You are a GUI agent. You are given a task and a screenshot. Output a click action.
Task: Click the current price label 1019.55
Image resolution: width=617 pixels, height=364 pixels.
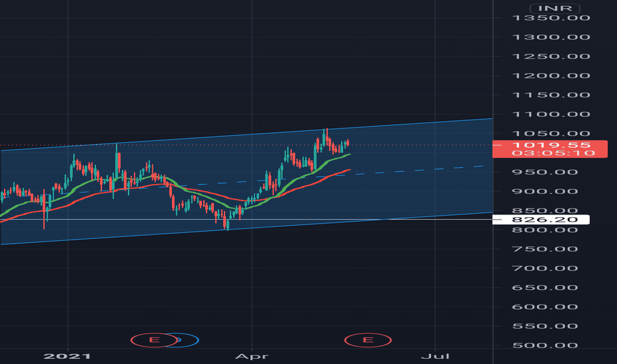pos(551,145)
